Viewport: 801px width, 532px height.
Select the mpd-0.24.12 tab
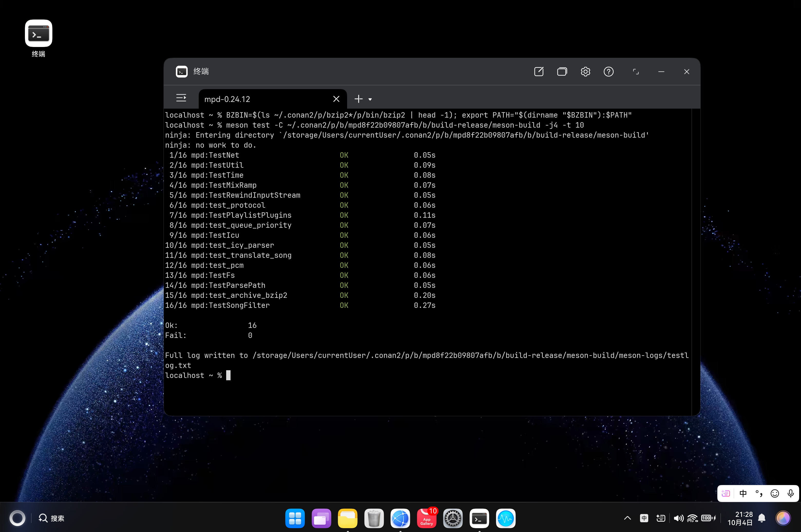272,99
